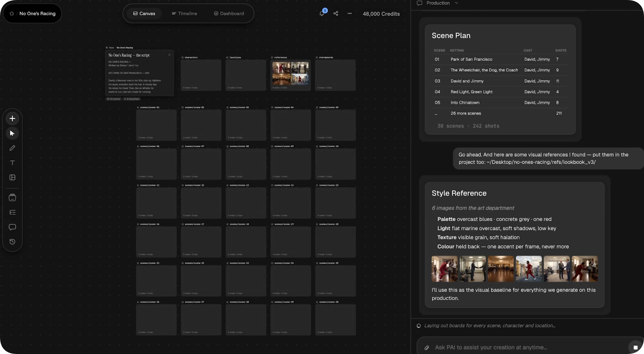Stop generation with the square button
The image size is (644, 354).
(635, 347)
